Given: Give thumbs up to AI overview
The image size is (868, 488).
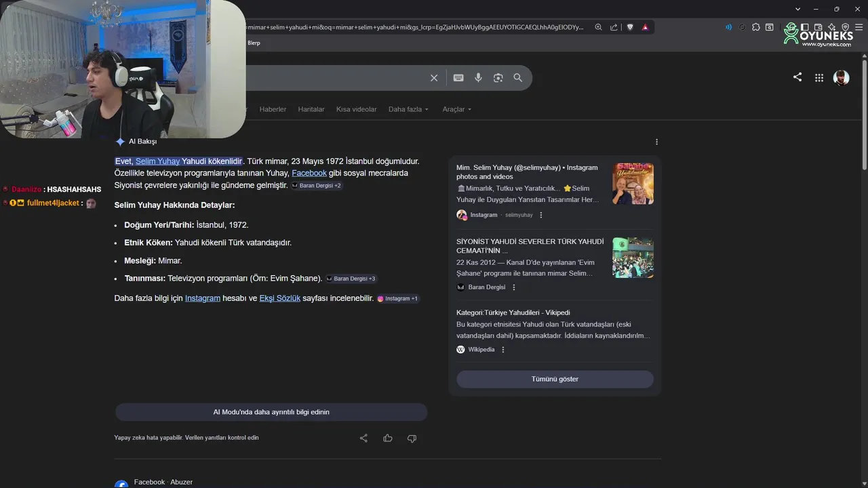Looking at the screenshot, I should [388, 438].
